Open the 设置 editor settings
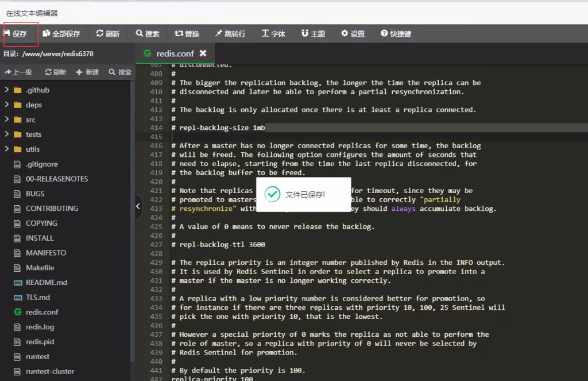 tap(352, 34)
